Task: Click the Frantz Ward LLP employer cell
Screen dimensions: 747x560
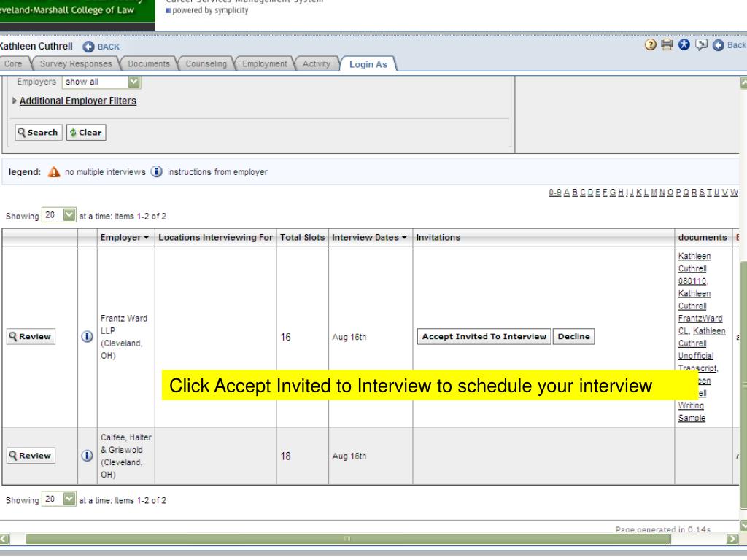Action: 124,337
